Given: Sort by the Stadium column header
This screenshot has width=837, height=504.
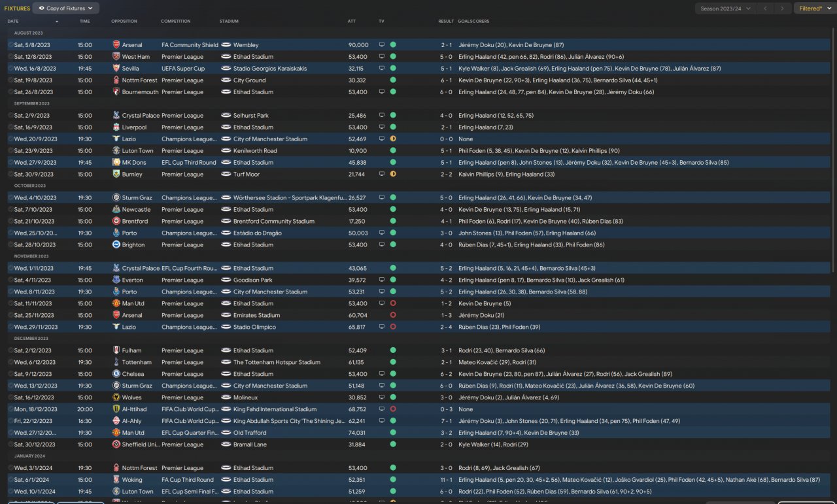Looking at the screenshot, I should click(x=229, y=21).
